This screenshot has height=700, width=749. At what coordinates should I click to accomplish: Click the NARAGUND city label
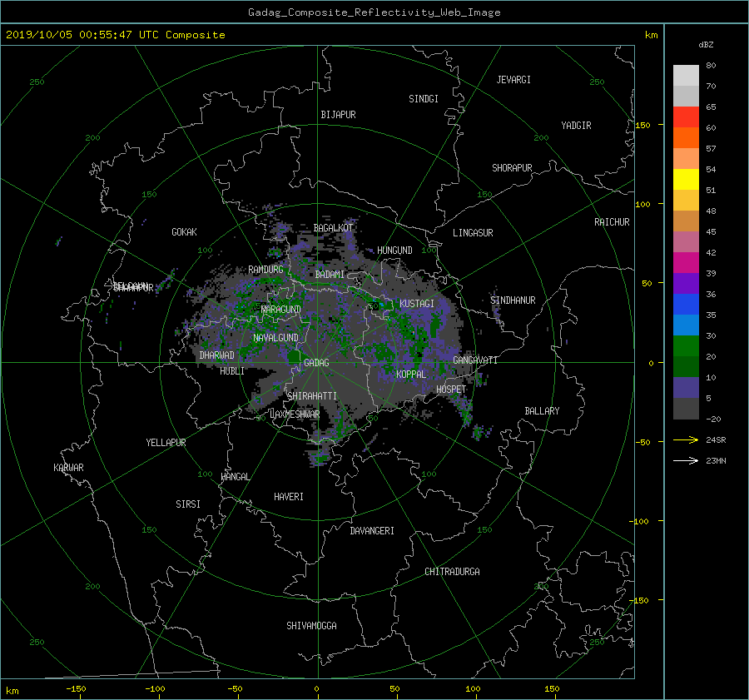coord(281,310)
